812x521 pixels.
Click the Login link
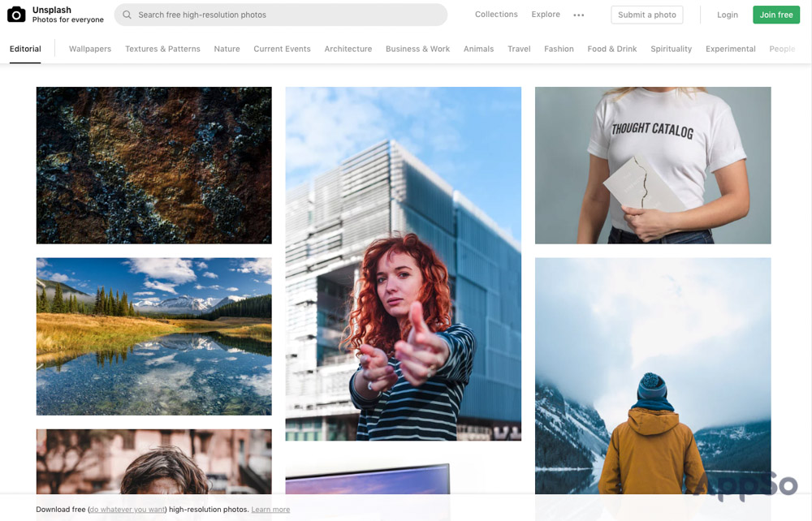[728, 15]
